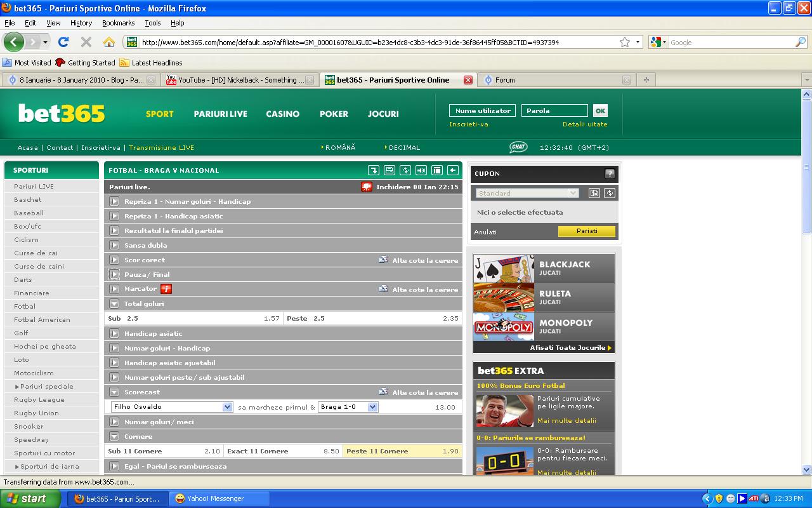Click the help question mark in Cupon
The image size is (812, 508).
pos(610,173)
